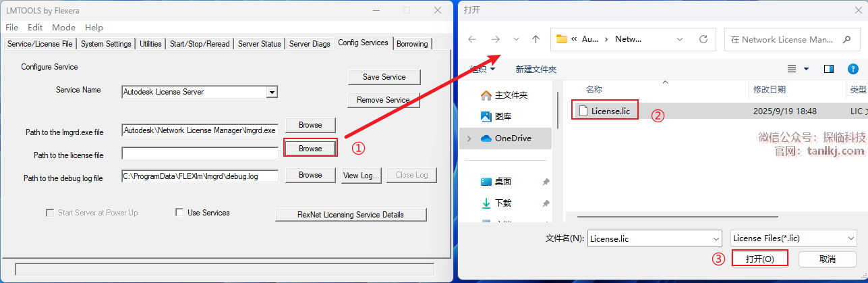This screenshot has height=283, width=868.
Task: Go back using the left arrow
Action: click(472, 39)
